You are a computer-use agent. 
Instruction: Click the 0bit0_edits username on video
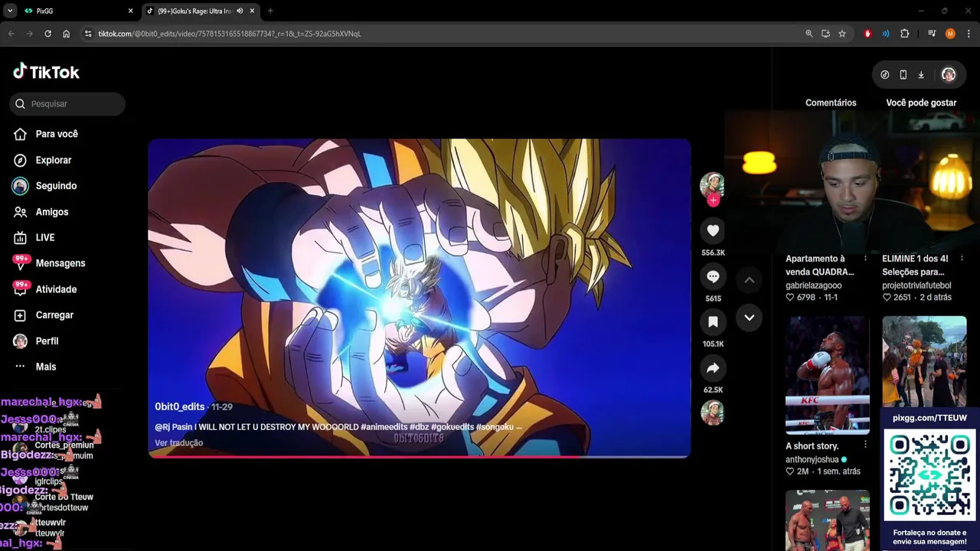coord(180,407)
